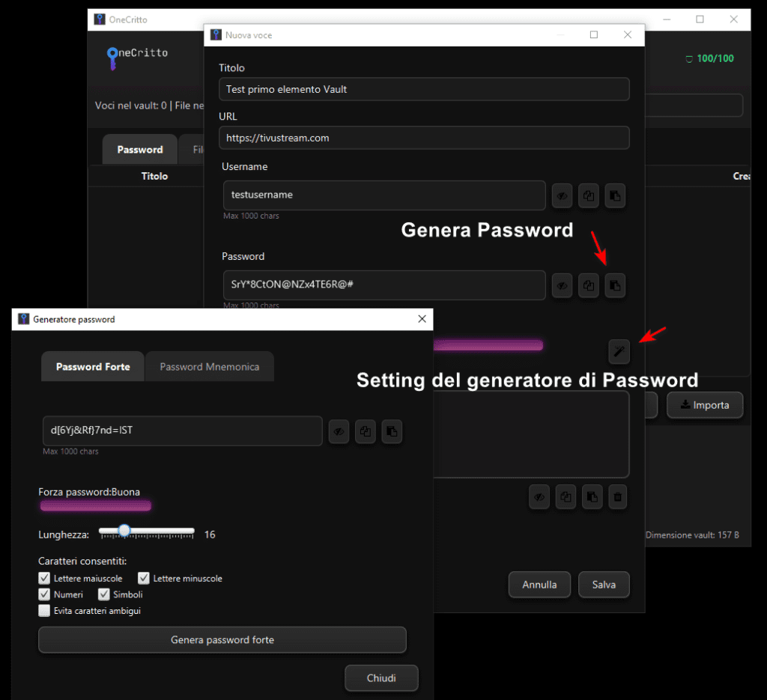The width and height of the screenshot is (767, 700).
Task: Click paste icon beside generated password field
Action: coord(392,432)
